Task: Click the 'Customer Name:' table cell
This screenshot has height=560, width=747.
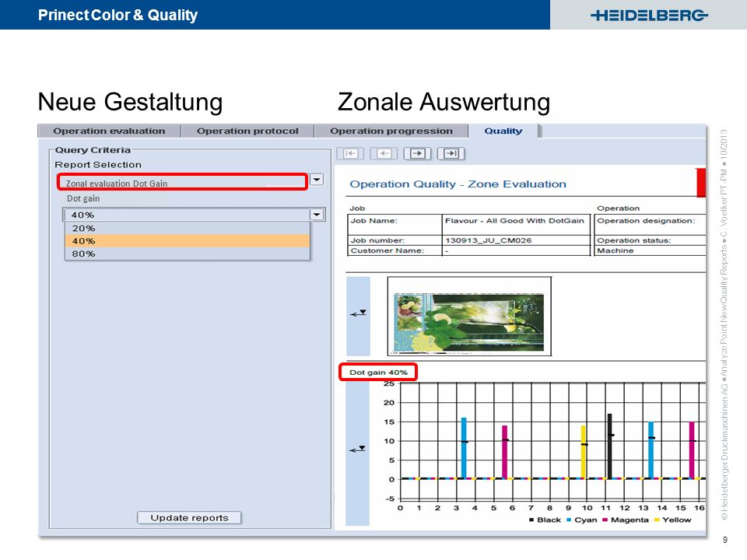Action: (x=395, y=250)
